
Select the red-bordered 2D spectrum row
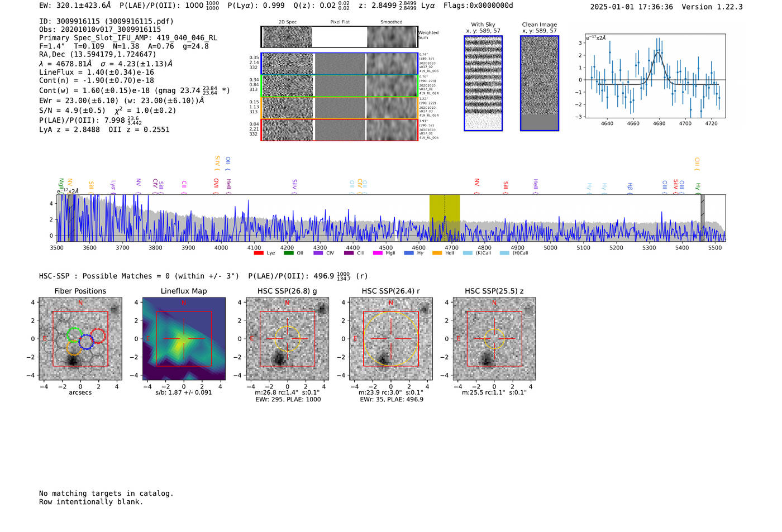[x=340, y=130]
